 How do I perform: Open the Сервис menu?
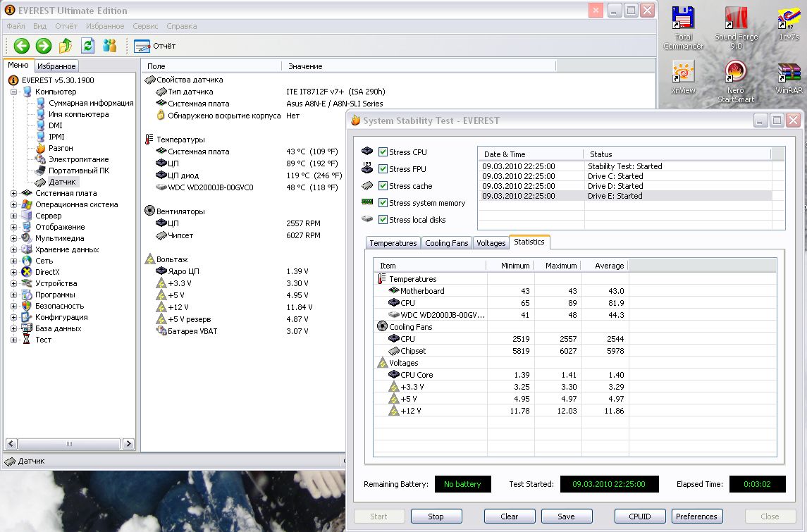(145, 26)
